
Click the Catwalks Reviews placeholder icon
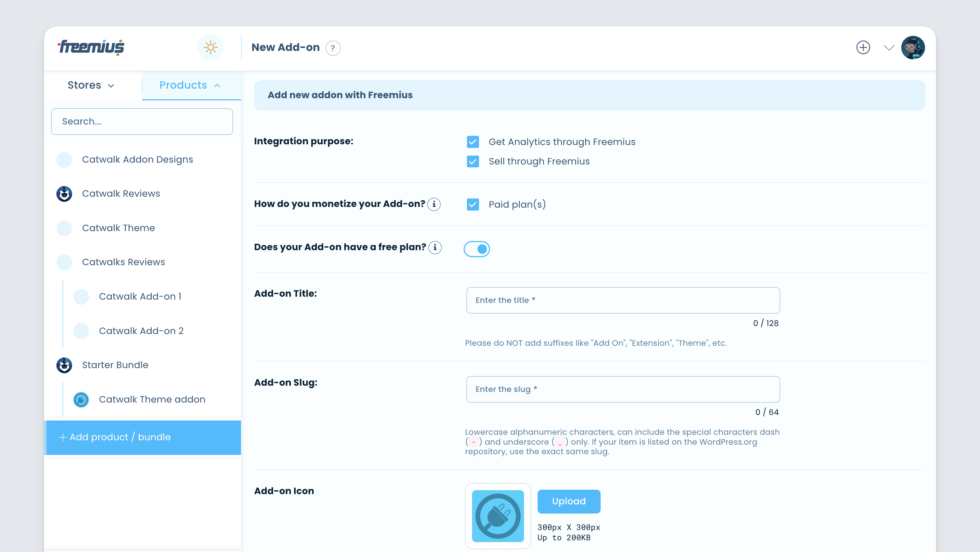click(x=64, y=262)
